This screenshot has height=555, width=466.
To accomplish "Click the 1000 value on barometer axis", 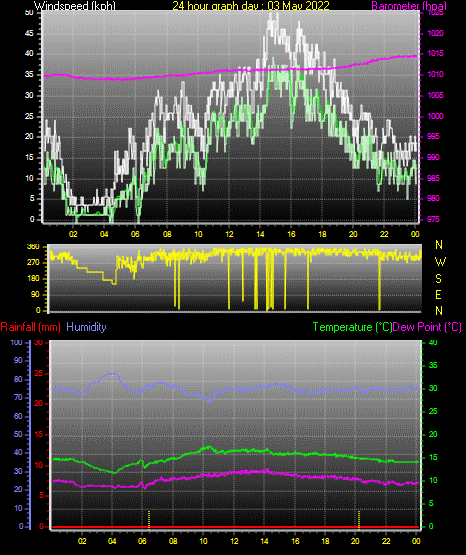I will 436,116.
